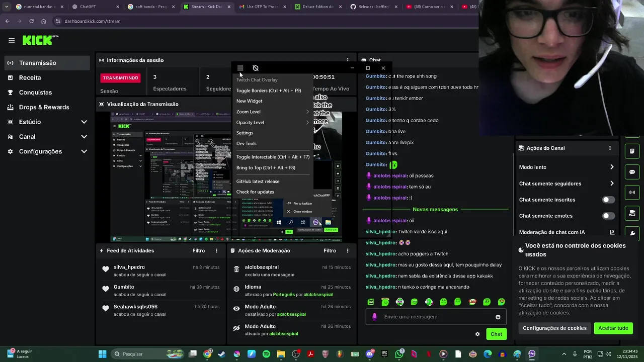Open Informações da sessão three-dot menu
Image resolution: width=644 pixels, height=362 pixels.
click(x=347, y=60)
